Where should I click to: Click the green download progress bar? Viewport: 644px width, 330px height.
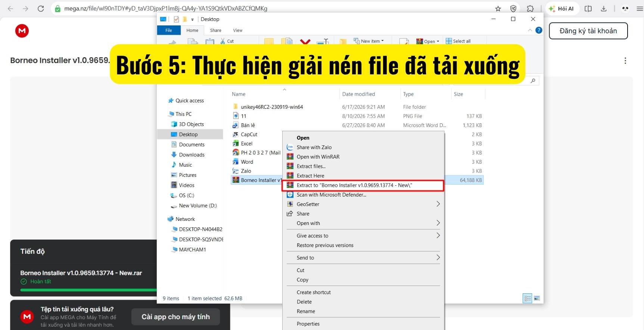[89, 290]
